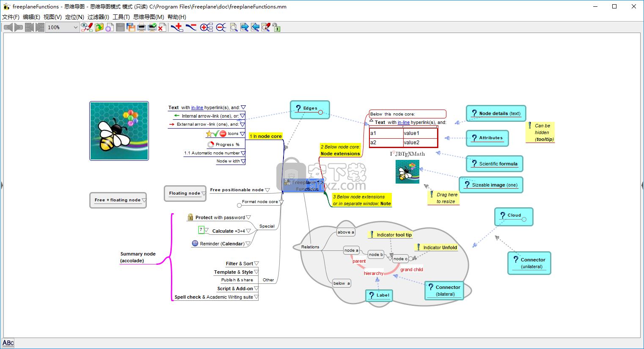Click the value1 attribute cell
This screenshot has height=349, width=644.
(x=420, y=133)
